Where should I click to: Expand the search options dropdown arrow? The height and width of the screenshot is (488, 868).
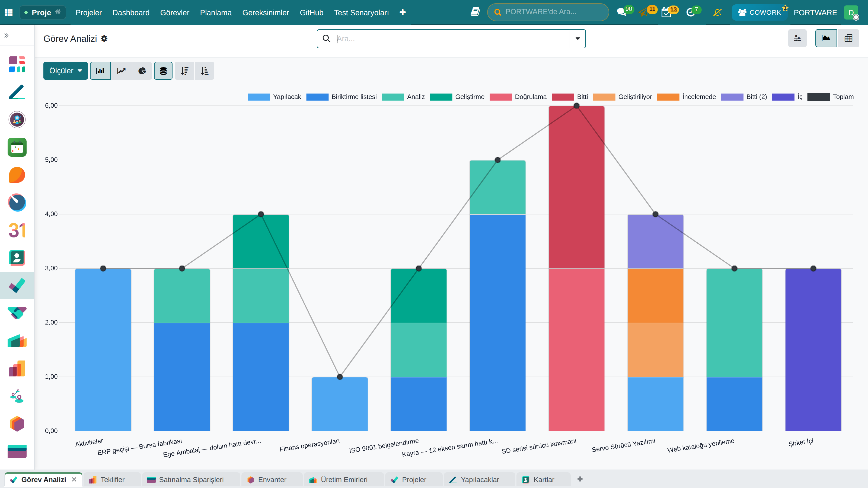(x=577, y=39)
